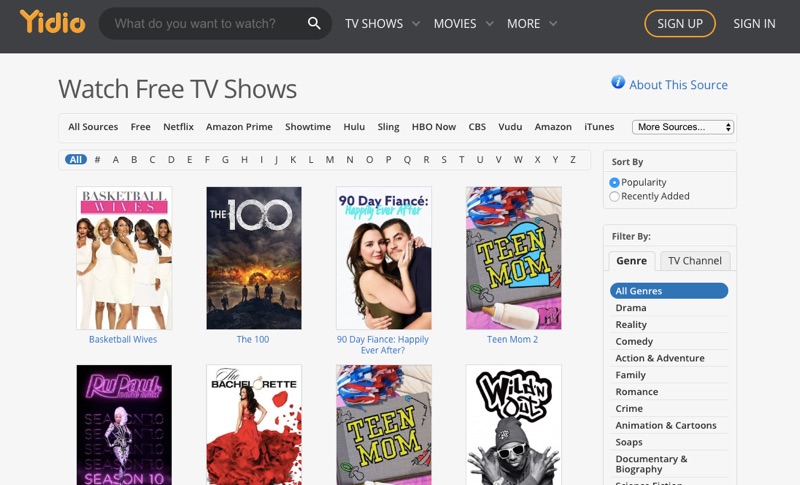800x485 pixels.
Task: Click the Yidio logo
Action: click(x=53, y=22)
